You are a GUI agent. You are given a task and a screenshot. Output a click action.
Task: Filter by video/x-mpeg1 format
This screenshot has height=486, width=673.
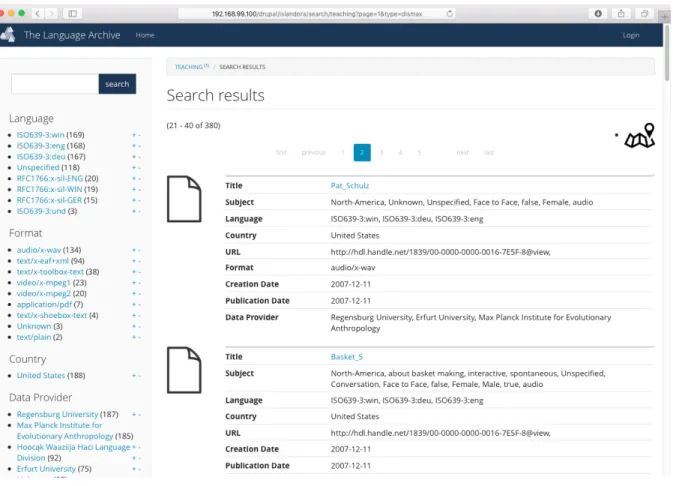coord(43,283)
